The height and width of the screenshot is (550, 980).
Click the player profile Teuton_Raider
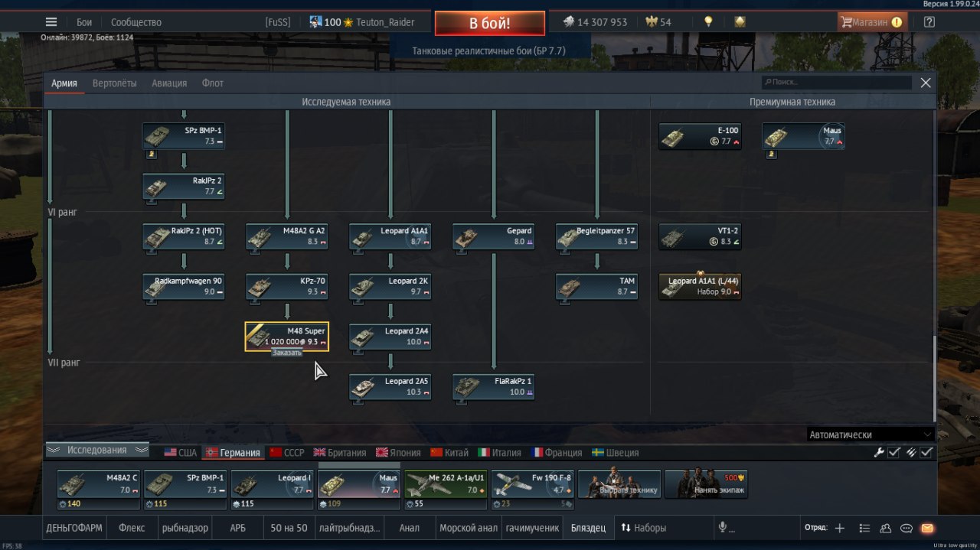386,22
